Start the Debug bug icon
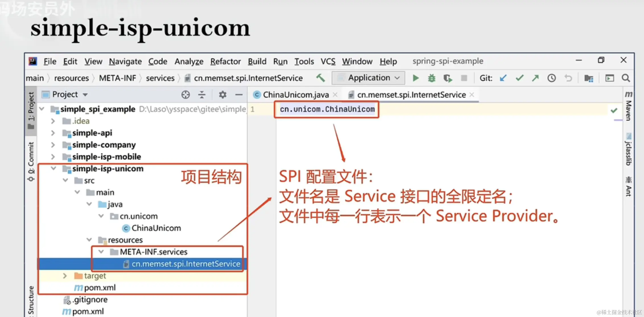644x317 pixels. point(432,78)
